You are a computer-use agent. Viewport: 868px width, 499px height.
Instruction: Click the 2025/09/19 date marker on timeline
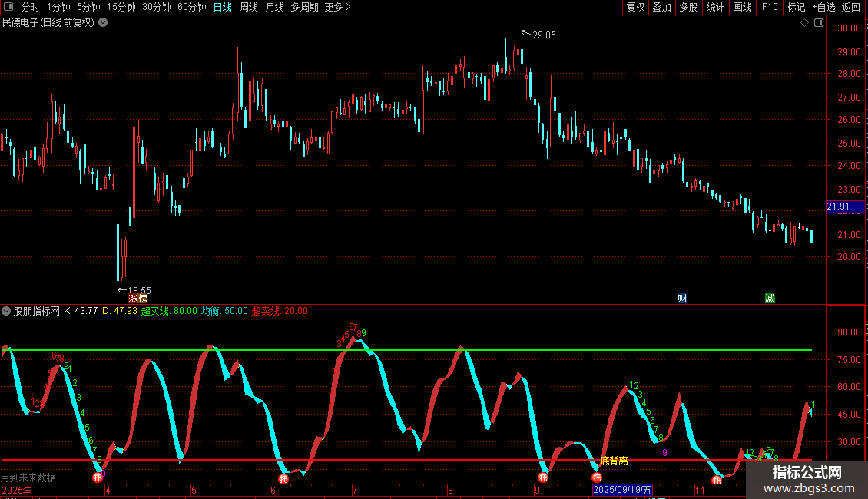(x=622, y=490)
